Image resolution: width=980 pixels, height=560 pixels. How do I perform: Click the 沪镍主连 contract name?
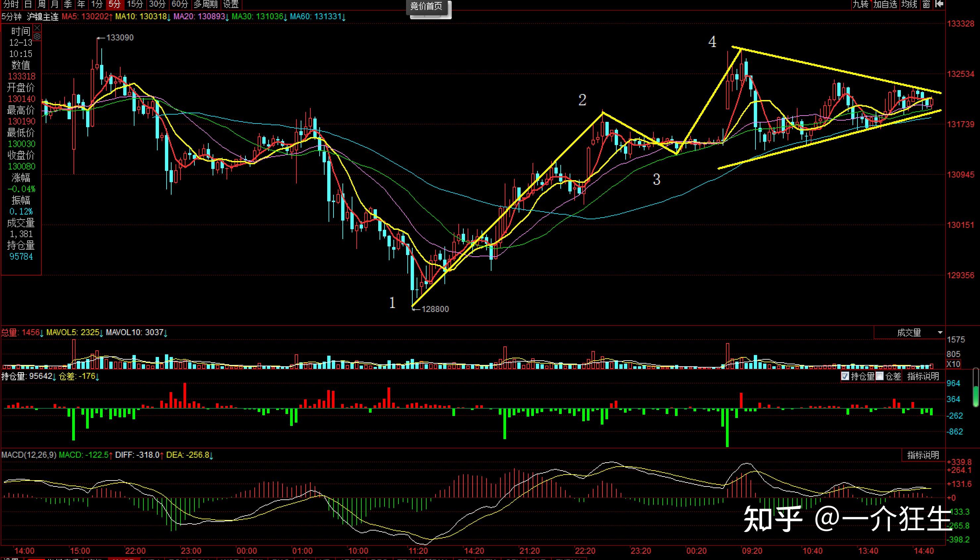pyautogui.click(x=43, y=17)
